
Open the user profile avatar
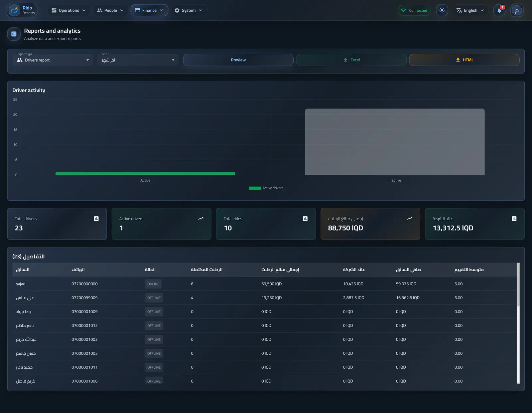517,11
